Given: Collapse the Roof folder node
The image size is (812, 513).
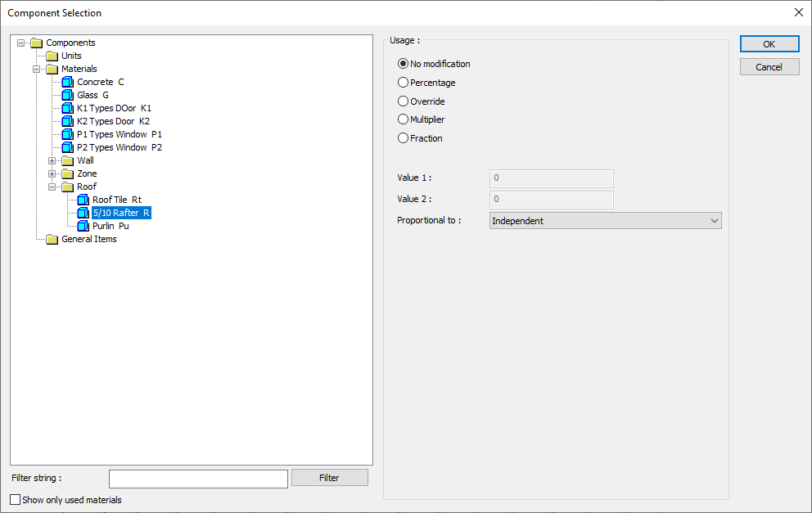Looking at the screenshot, I should [52, 187].
